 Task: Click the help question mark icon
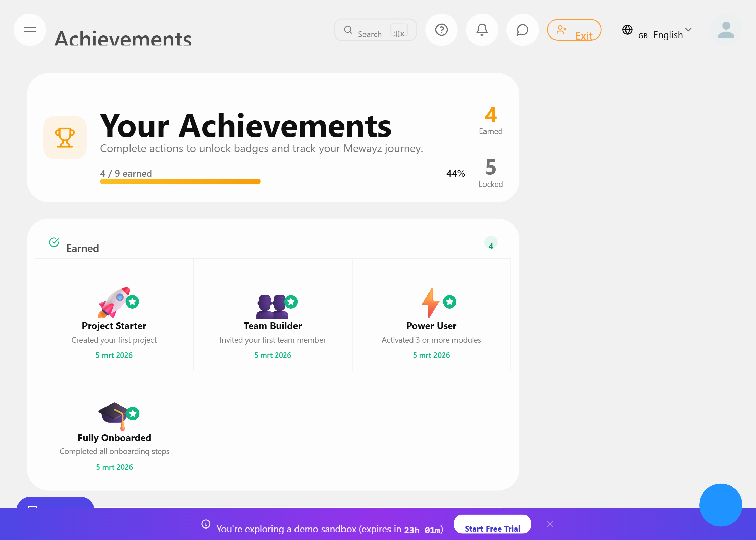(441, 30)
